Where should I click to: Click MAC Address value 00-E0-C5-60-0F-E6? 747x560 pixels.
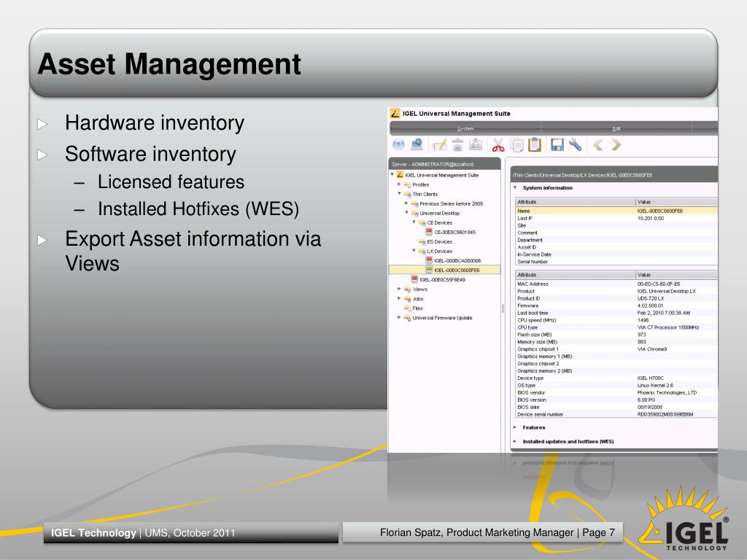pyautogui.click(x=659, y=284)
